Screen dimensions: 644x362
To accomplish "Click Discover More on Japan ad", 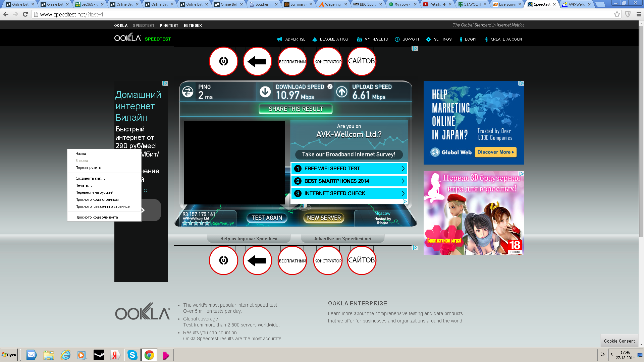I will tap(495, 152).
